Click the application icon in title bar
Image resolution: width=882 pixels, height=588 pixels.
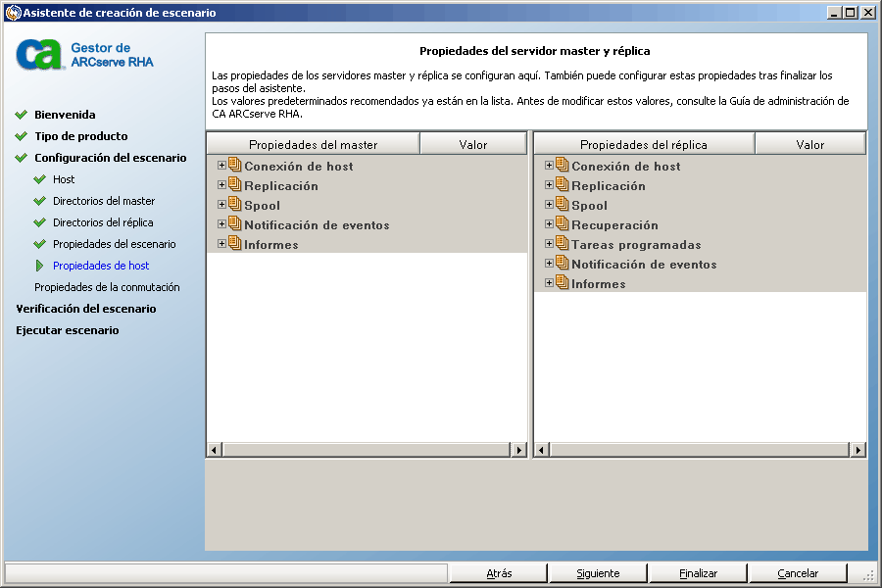pos(13,13)
